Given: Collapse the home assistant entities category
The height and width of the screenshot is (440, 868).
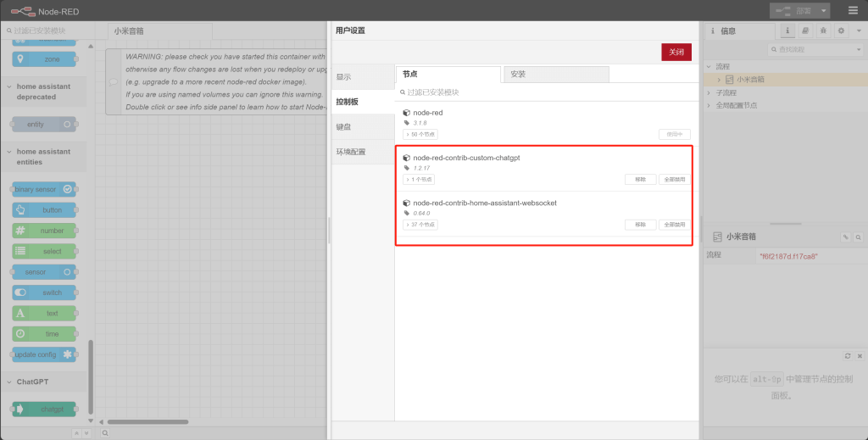Looking at the screenshot, I should (x=43, y=157).
